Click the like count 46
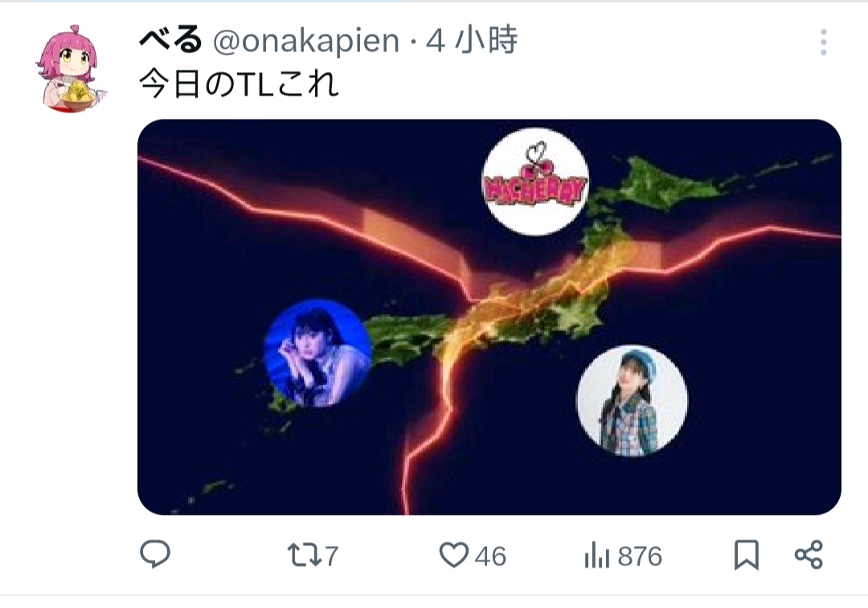868x608 pixels. click(x=490, y=557)
